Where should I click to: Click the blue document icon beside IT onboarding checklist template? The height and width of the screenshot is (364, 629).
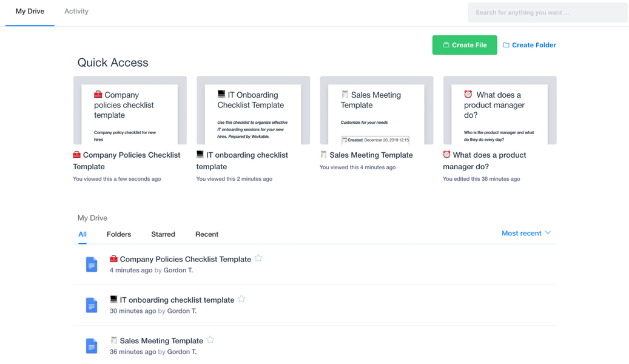92,305
